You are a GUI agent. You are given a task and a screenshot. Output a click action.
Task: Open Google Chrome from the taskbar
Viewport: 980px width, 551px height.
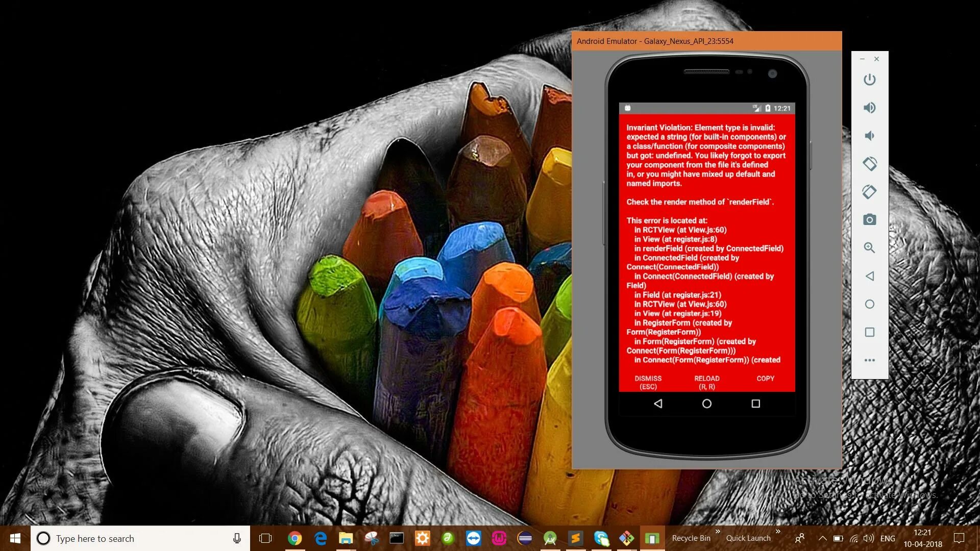(295, 538)
